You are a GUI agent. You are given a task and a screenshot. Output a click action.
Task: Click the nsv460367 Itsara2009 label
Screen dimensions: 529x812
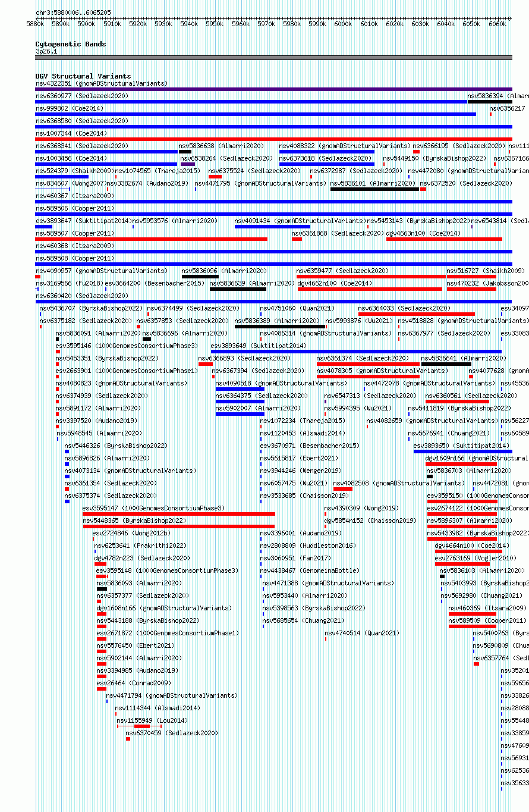tap(74, 196)
